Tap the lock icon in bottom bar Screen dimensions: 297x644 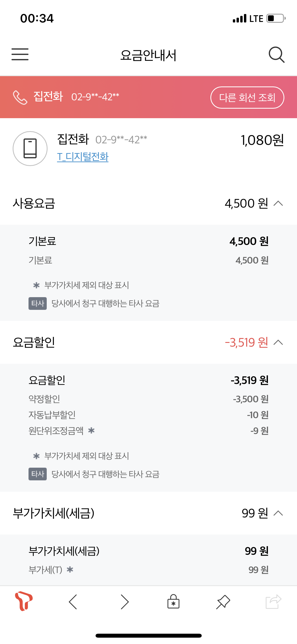tap(173, 602)
